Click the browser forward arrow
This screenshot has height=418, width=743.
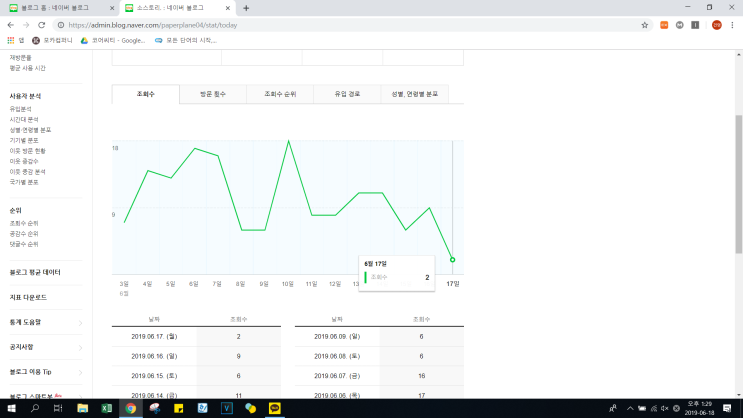(x=26, y=25)
